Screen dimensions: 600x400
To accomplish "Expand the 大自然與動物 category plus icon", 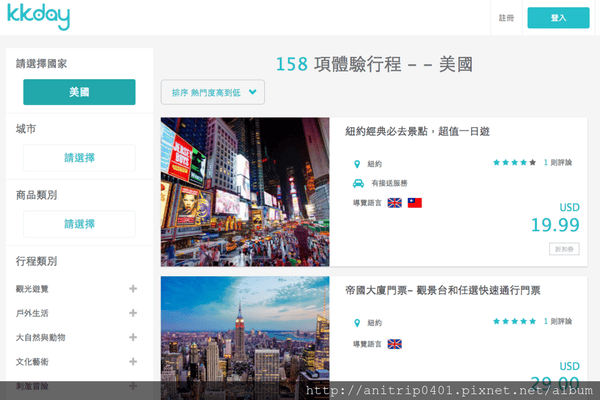I will click(133, 337).
